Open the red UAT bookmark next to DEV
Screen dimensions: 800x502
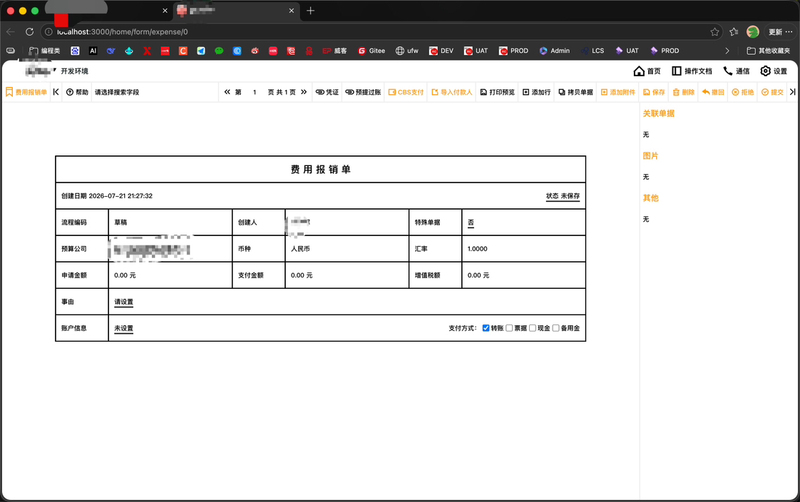pos(476,51)
